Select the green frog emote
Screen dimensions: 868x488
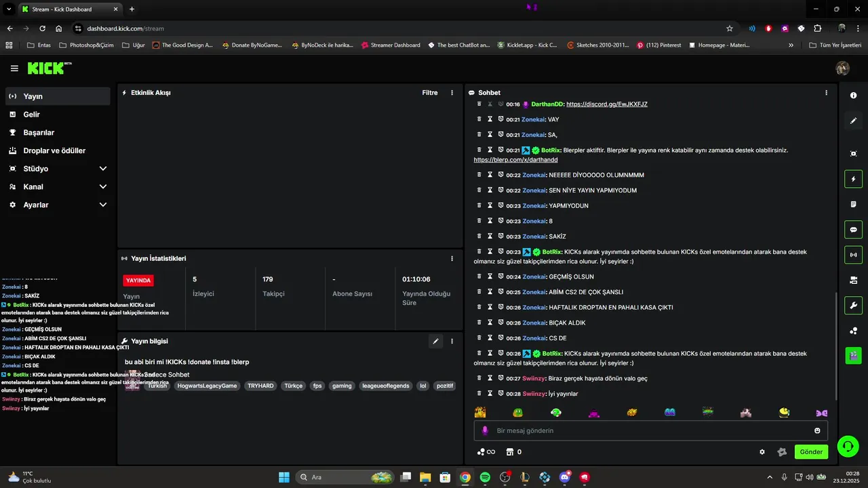coord(518,412)
